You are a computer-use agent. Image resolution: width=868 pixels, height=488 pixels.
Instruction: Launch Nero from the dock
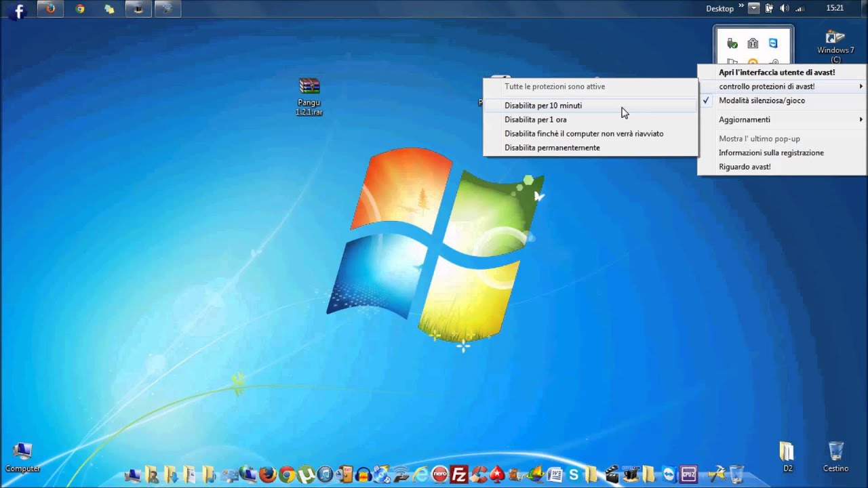pyautogui.click(x=440, y=474)
